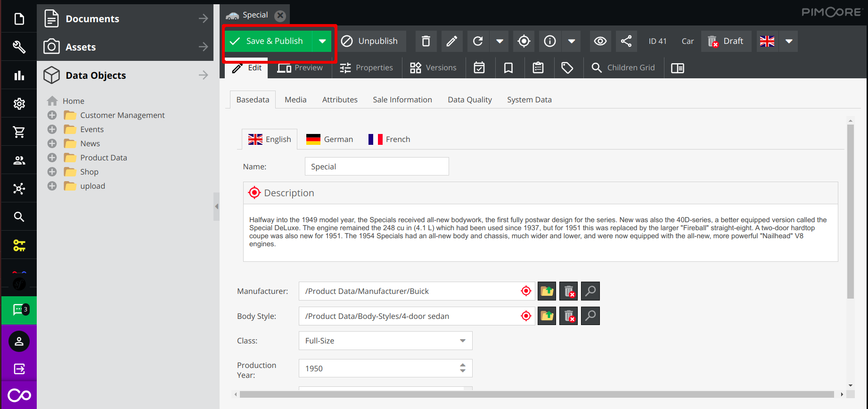Open the Search magnifier icon in sidebar
The image size is (868, 409).
(x=19, y=217)
